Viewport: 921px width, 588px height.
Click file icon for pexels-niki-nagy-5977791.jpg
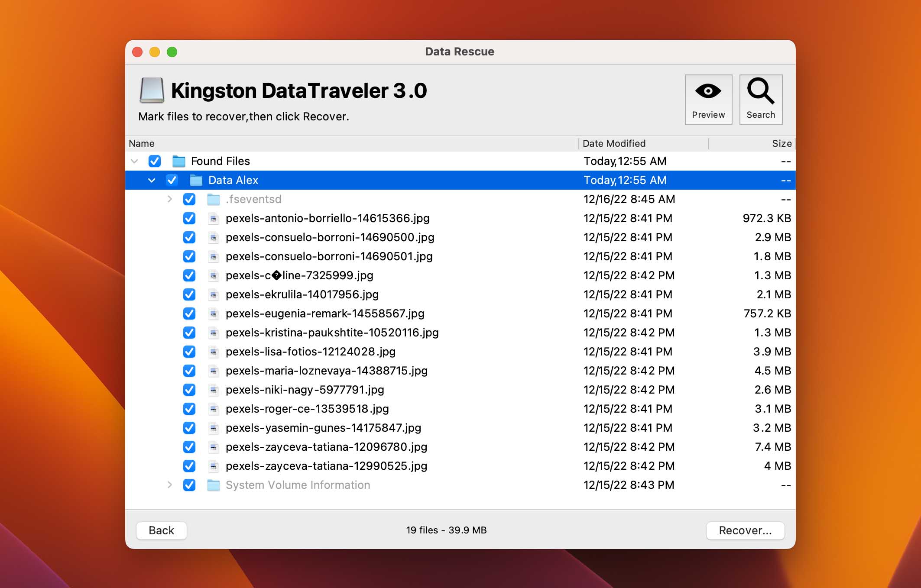[213, 390]
